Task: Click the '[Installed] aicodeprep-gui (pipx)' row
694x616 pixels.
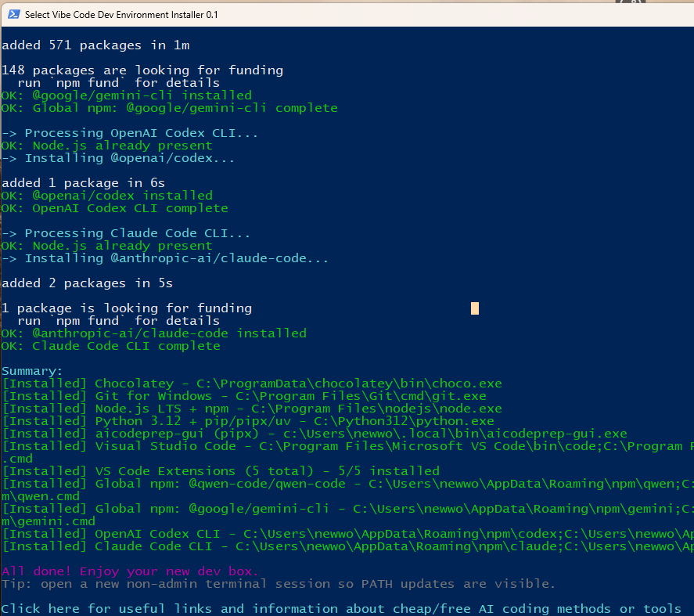Action: [x=315, y=434]
